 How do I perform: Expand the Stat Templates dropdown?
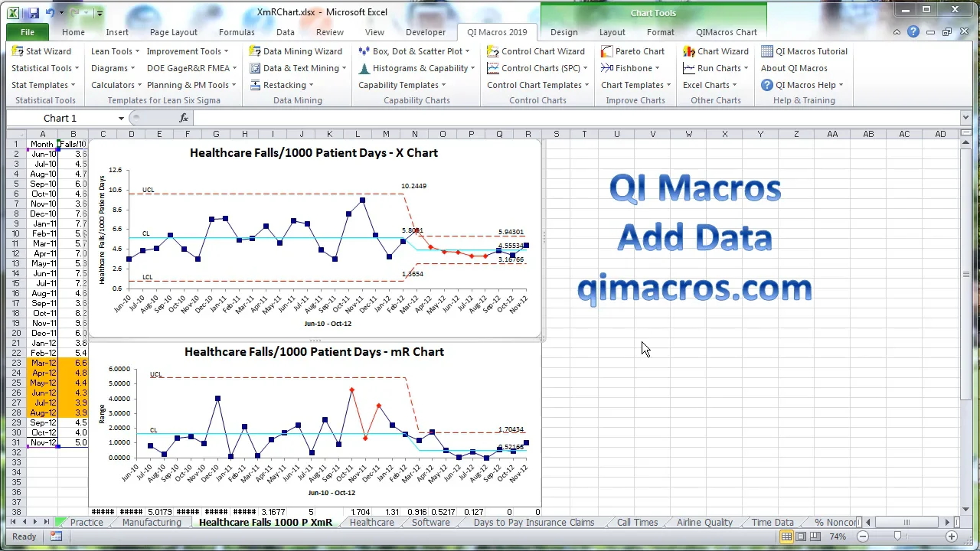pyautogui.click(x=43, y=85)
